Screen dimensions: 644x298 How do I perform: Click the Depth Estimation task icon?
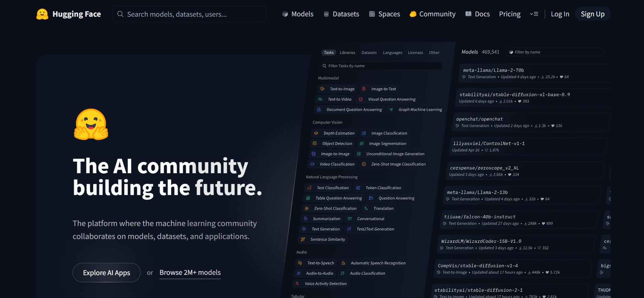point(316,133)
